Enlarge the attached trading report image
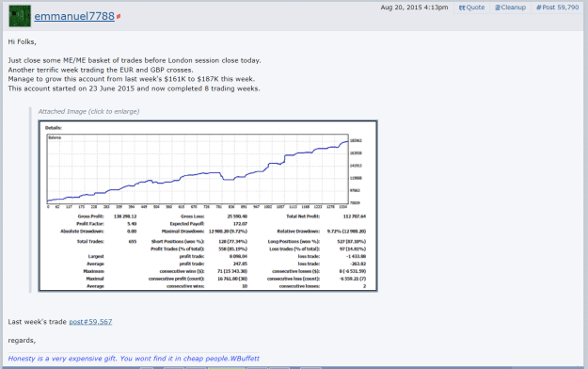Screen dimensions: 588x369 (x=208, y=206)
